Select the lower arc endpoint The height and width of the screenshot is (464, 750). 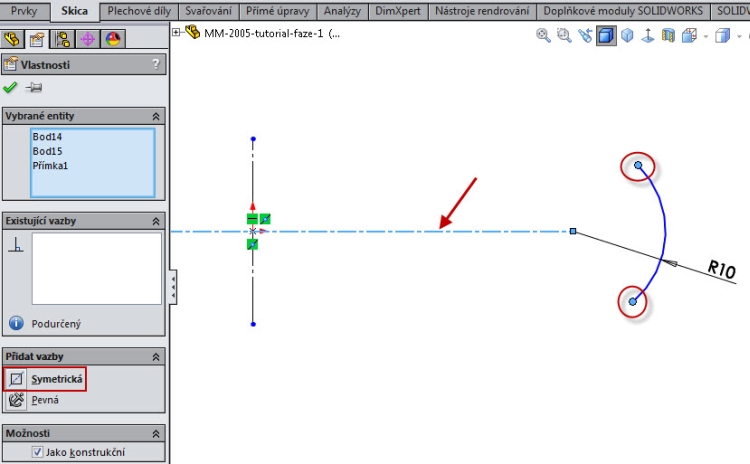(633, 301)
